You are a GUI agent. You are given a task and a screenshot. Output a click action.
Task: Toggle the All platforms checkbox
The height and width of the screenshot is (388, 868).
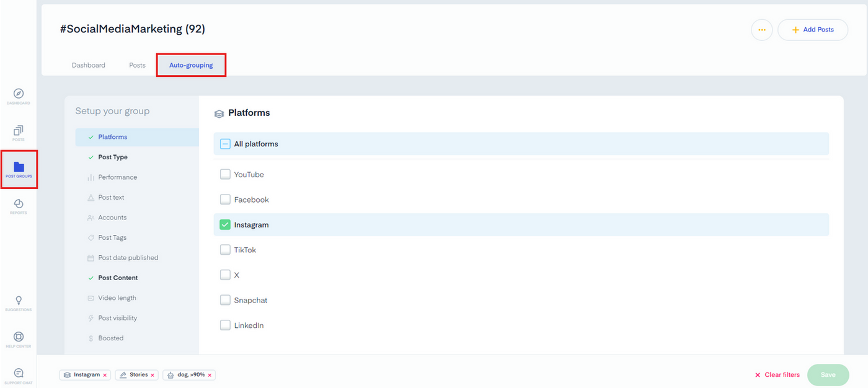pos(225,144)
